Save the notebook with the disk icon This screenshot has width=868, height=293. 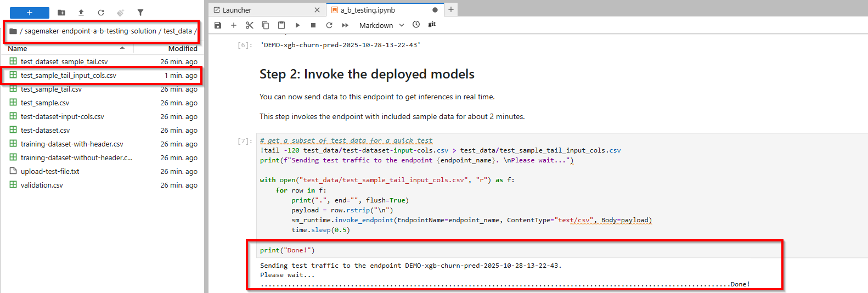tap(218, 25)
